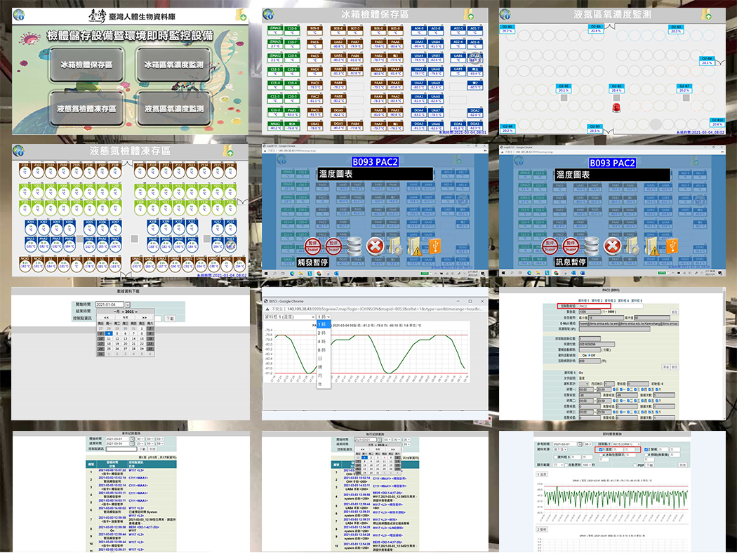The width and height of the screenshot is (737, 560).
Task: Toggle the 2 警報 checkbox in 即時圖表查詢
Action: 646,450
